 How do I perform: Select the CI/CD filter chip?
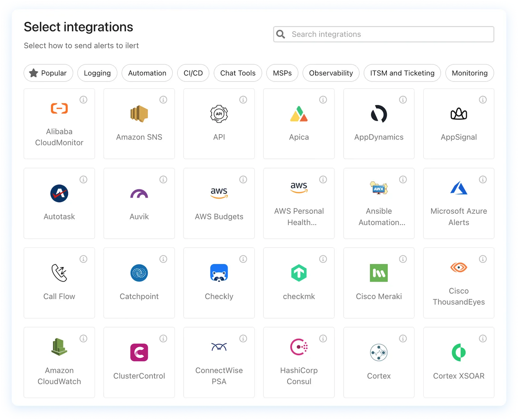click(193, 73)
